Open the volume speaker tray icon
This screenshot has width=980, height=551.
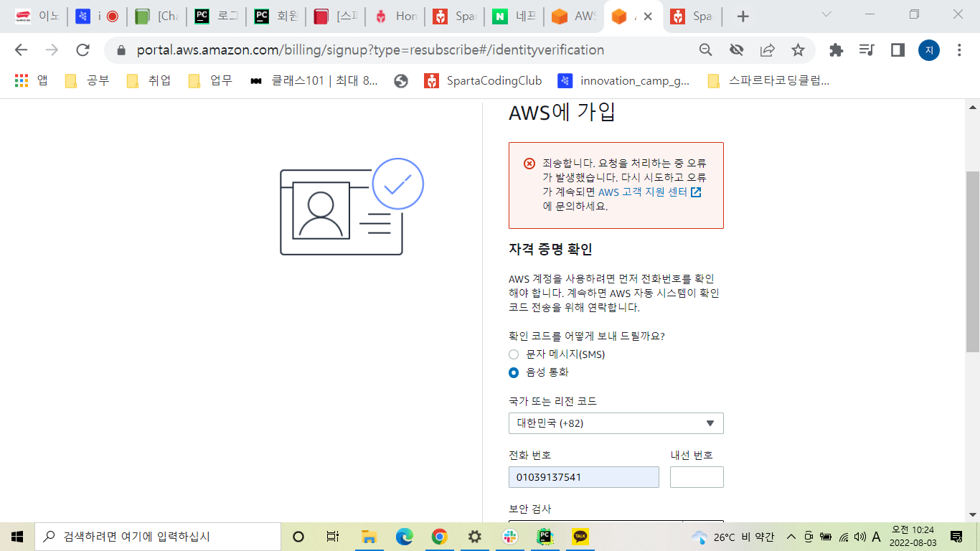(859, 537)
